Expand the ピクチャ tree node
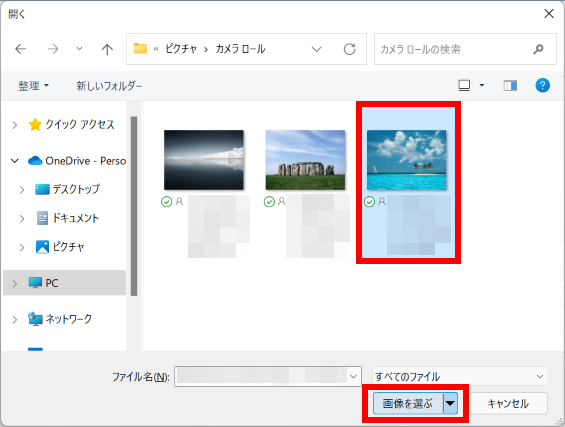This screenshot has width=565, height=427. tap(22, 247)
